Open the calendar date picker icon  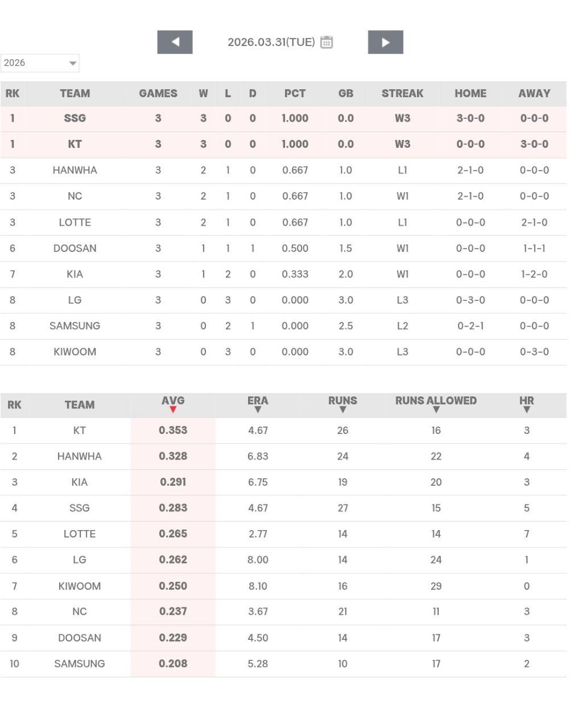pos(327,42)
